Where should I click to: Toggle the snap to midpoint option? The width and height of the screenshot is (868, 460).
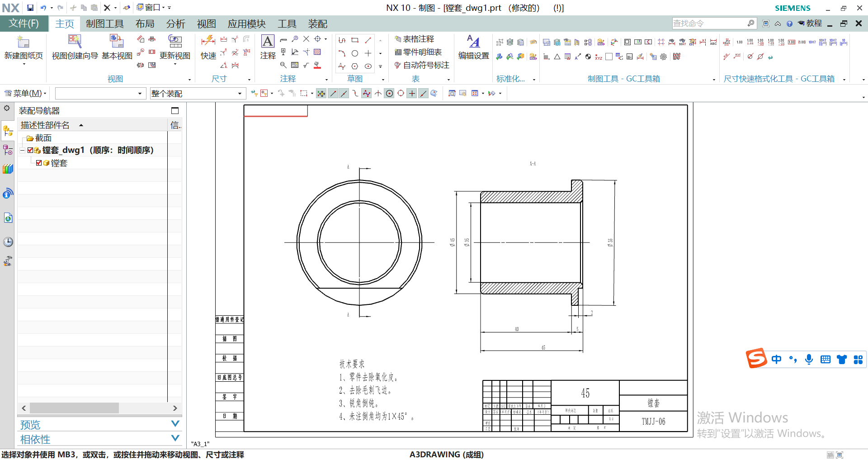click(x=344, y=94)
